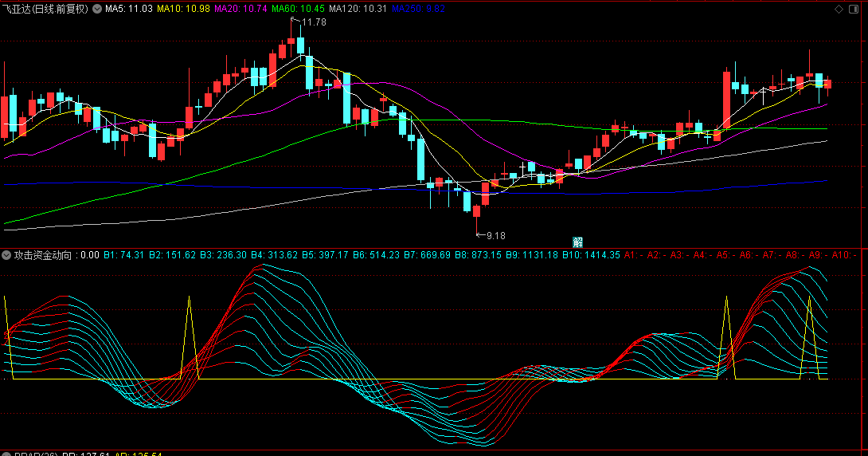
Task: Click the B7: 669.69 indicator value
Action: pos(427,255)
